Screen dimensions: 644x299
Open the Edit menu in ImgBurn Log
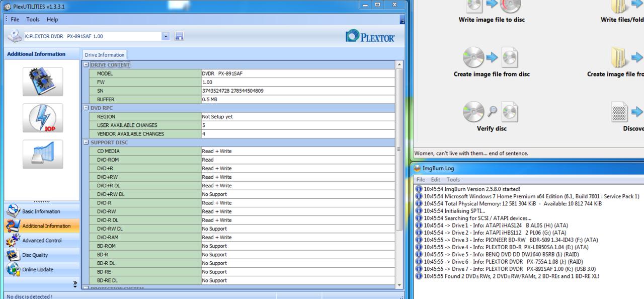[435, 180]
